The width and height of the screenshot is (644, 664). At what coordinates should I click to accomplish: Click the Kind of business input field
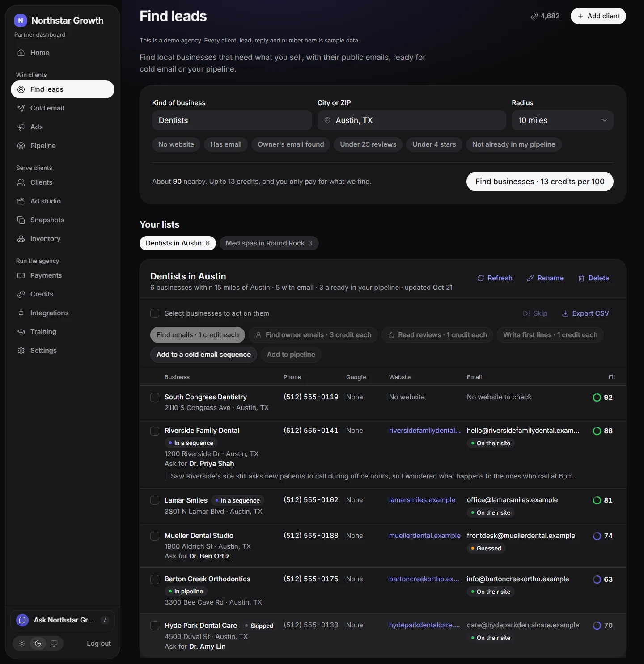coord(232,120)
